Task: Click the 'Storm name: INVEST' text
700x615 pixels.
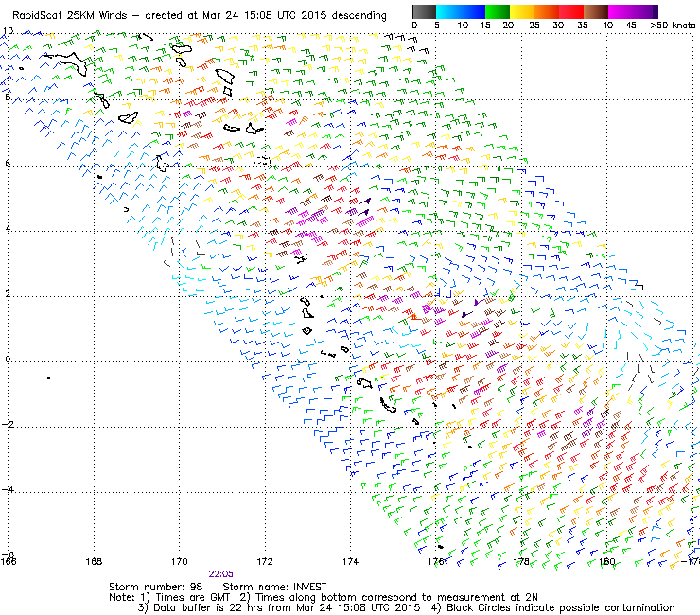Action: pos(274,587)
